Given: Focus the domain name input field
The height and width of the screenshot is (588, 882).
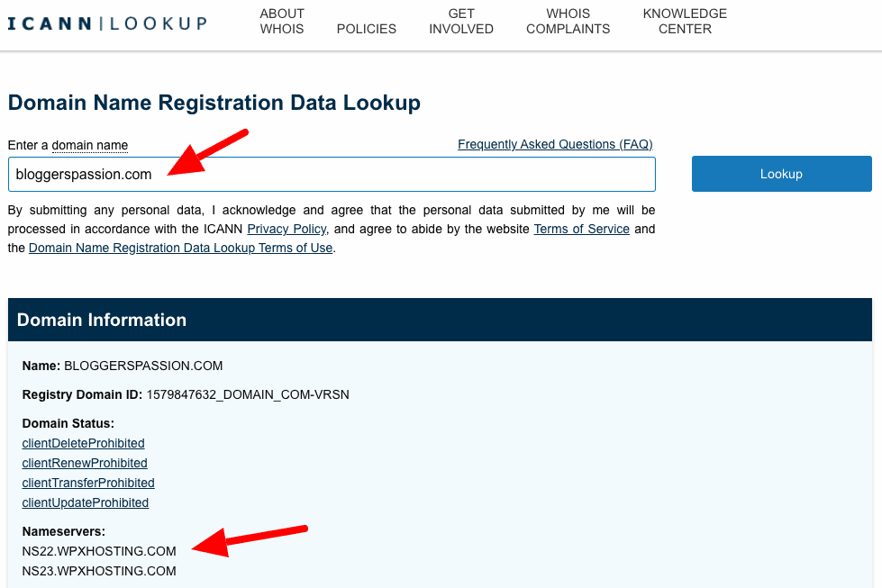Looking at the screenshot, I should click(x=332, y=175).
